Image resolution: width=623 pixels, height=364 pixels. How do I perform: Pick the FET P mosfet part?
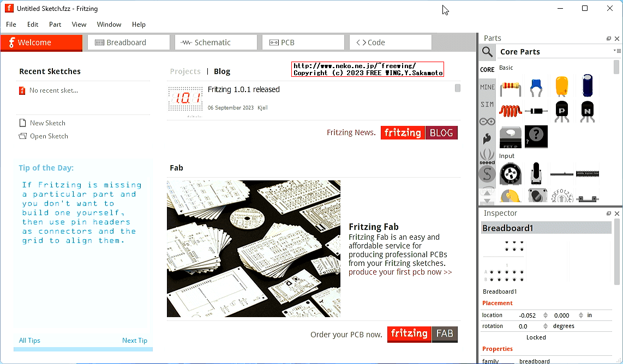511,137
